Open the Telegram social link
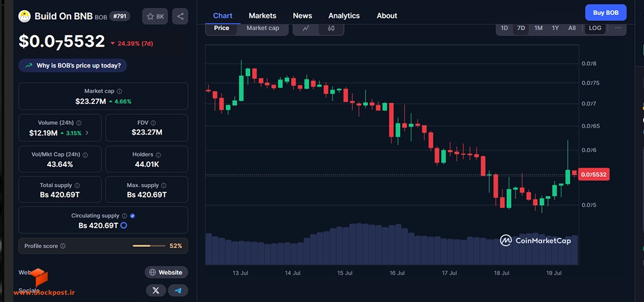 click(178, 291)
